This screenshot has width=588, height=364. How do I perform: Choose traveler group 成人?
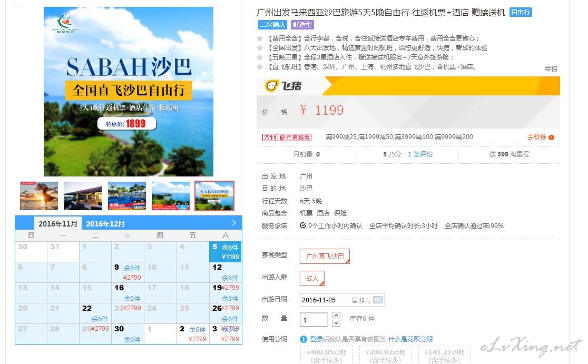[312, 279]
